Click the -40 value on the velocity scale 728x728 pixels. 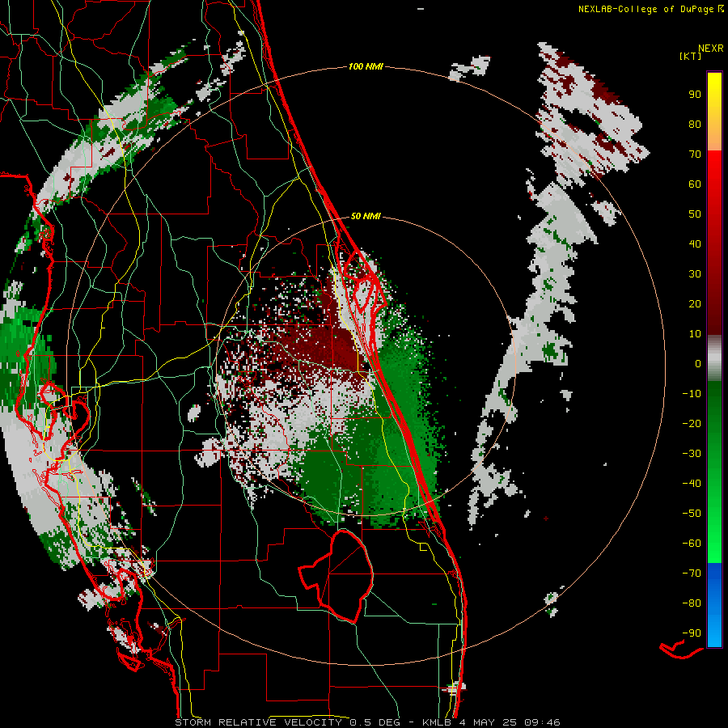click(x=692, y=484)
